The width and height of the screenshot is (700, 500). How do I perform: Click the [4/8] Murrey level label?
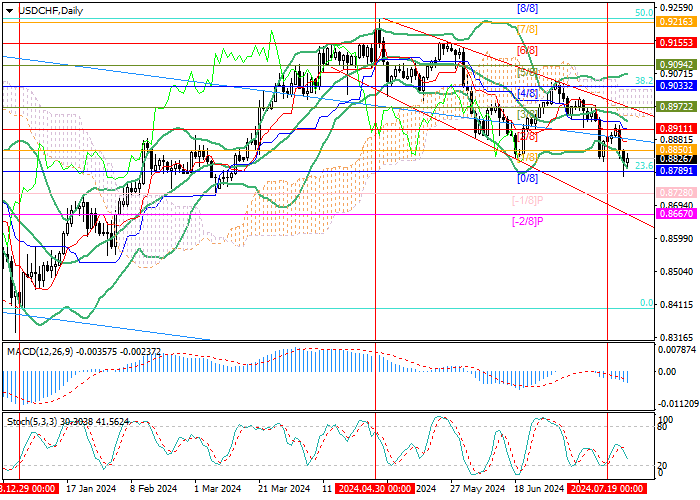coord(527,93)
